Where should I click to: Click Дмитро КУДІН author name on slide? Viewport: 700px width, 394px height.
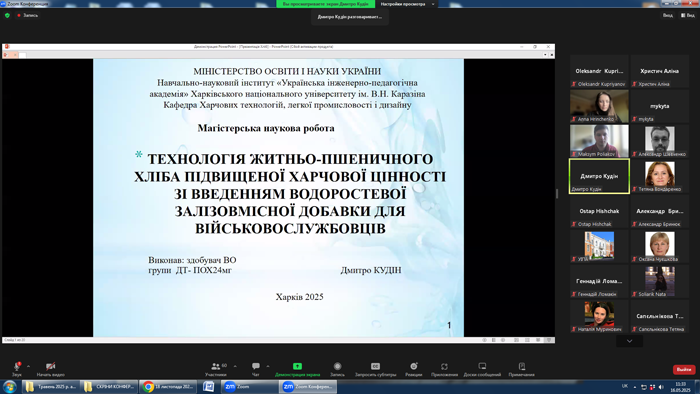coord(371,270)
